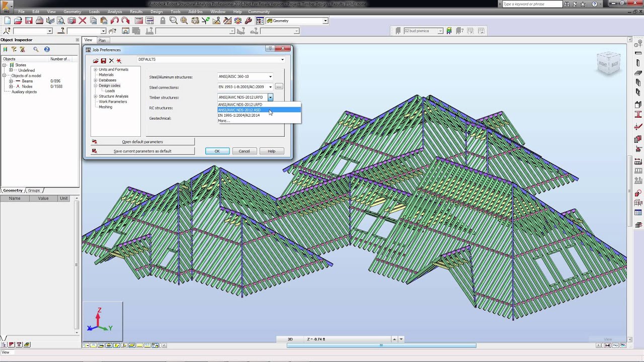This screenshot has height=362, width=644.
Task: Click the padlock icon in toolbar
Action: coord(163,21)
